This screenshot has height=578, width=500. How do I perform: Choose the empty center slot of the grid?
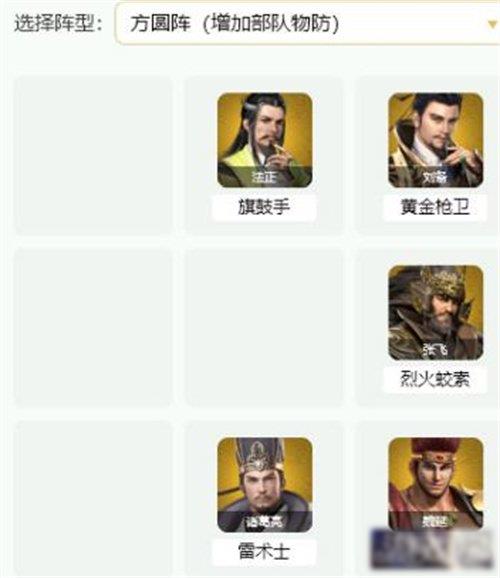(264, 328)
